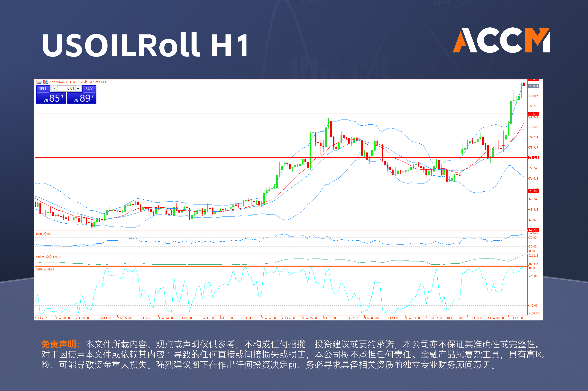This screenshot has width=588, height=391.
Task: Click the ACCM logo
Action: [x=501, y=40]
